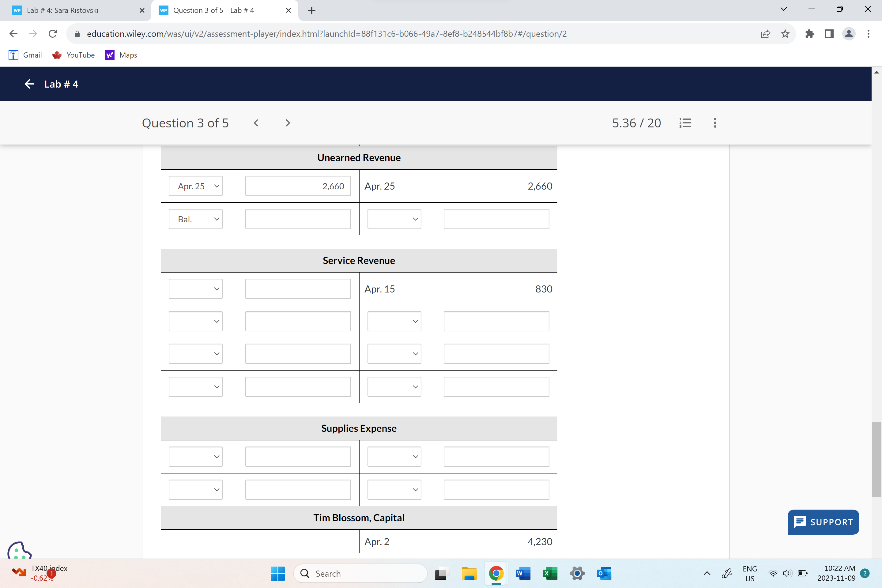
Task: Open the Chrome extensions puzzle icon
Action: click(x=810, y=34)
